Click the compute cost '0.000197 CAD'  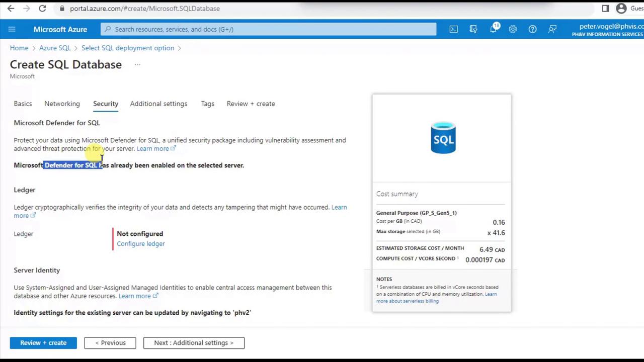coord(485,260)
